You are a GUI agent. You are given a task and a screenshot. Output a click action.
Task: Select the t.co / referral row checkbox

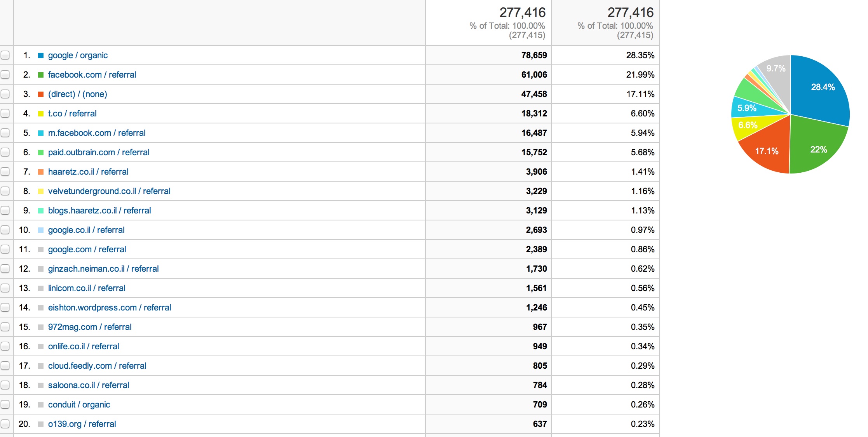pyautogui.click(x=5, y=113)
